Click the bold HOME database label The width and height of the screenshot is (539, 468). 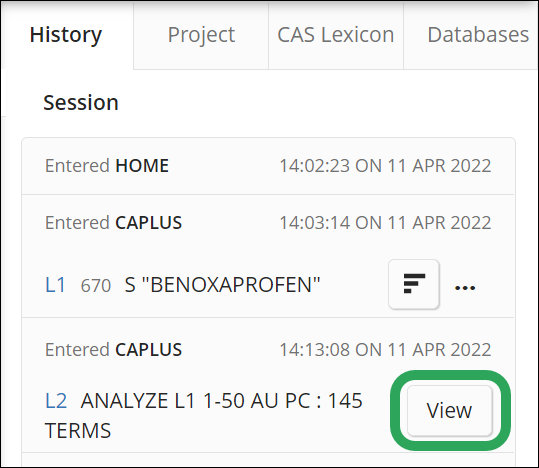tap(142, 166)
